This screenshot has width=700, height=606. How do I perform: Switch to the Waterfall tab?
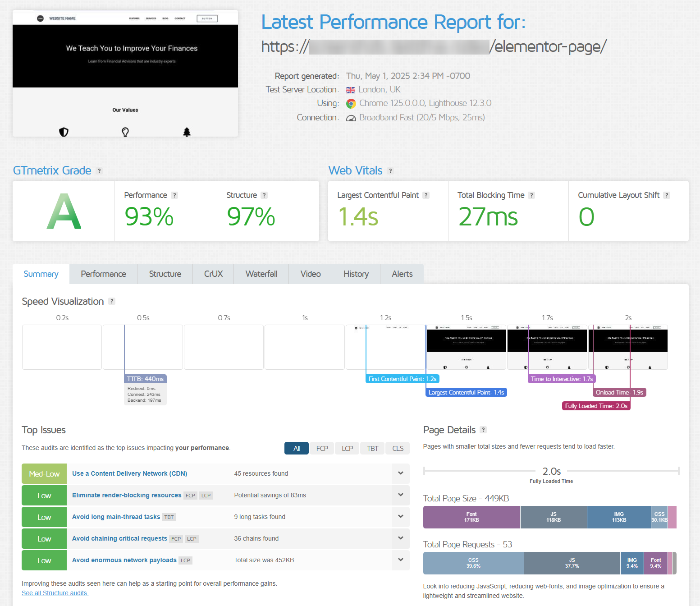(x=261, y=274)
